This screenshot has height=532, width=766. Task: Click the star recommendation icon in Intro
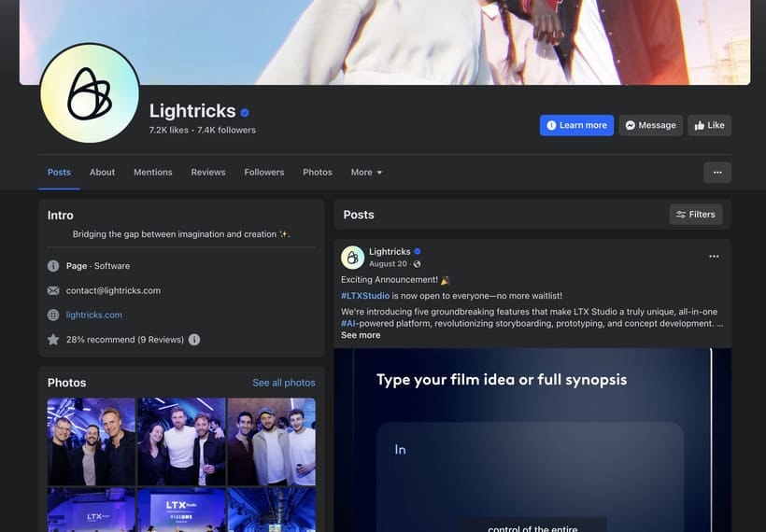click(x=53, y=339)
